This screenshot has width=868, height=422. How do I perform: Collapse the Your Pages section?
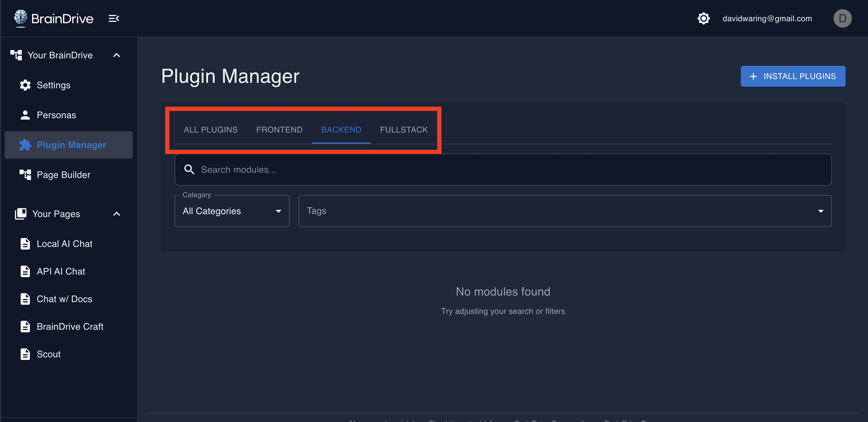pos(117,214)
